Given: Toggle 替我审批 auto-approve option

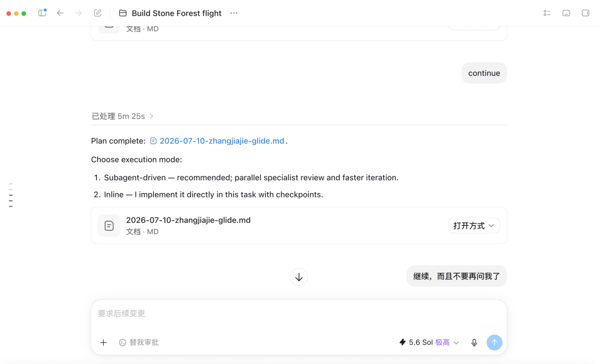Looking at the screenshot, I should click(x=139, y=342).
